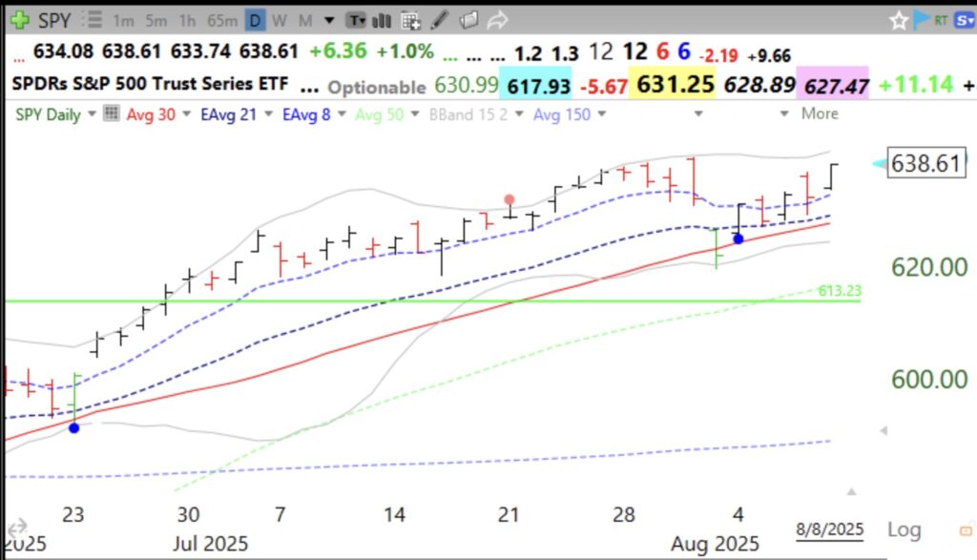
Task: Select the pencil drawing tools icon
Action: tap(439, 20)
